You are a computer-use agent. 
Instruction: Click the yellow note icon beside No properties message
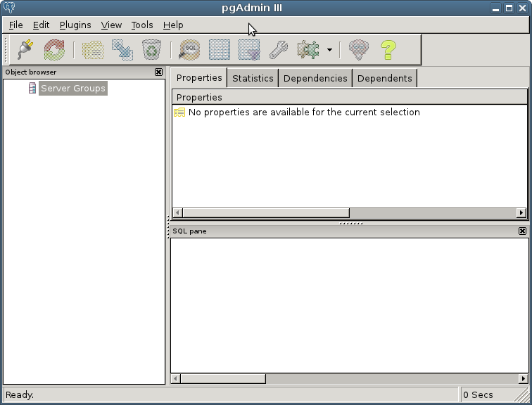179,112
